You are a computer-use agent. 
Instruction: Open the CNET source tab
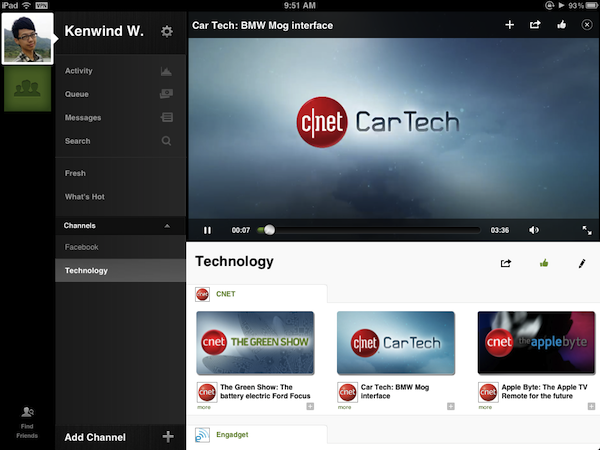click(x=257, y=294)
